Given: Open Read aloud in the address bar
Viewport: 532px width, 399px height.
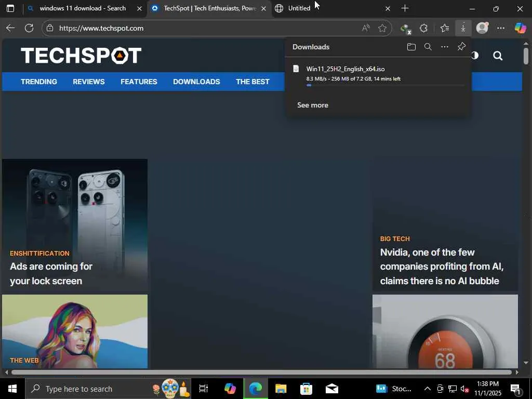Looking at the screenshot, I should [x=366, y=28].
